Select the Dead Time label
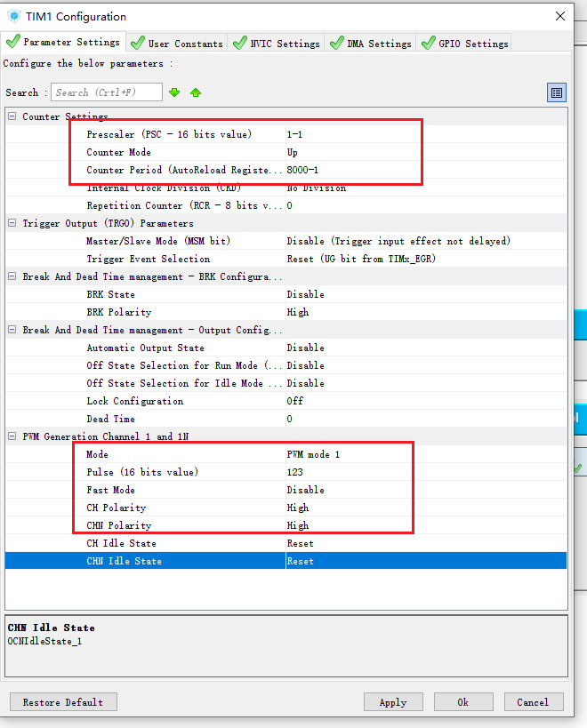Image resolution: width=587 pixels, height=728 pixels. [x=110, y=419]
